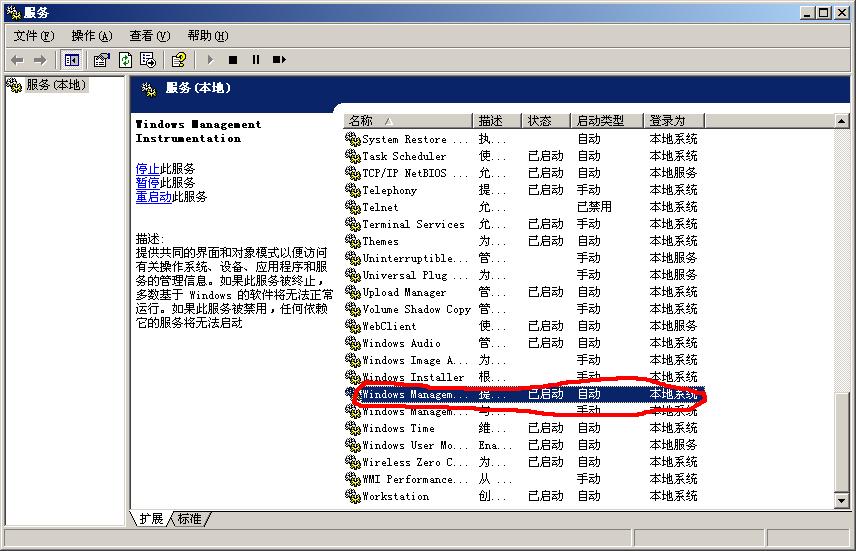This screenshot has height=551, width=856.
Task: Click the 暂停 link to pause service
Action: tap(147, 182)
